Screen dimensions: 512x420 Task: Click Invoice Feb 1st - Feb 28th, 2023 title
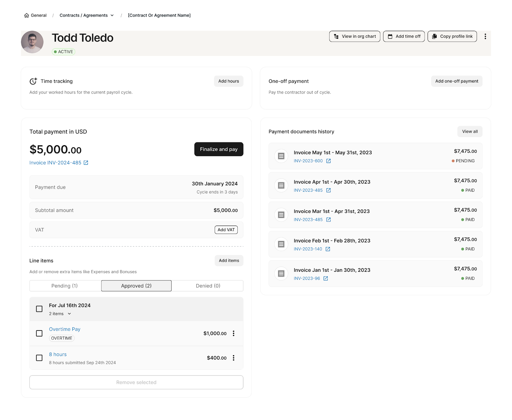(x=332, y=241)
